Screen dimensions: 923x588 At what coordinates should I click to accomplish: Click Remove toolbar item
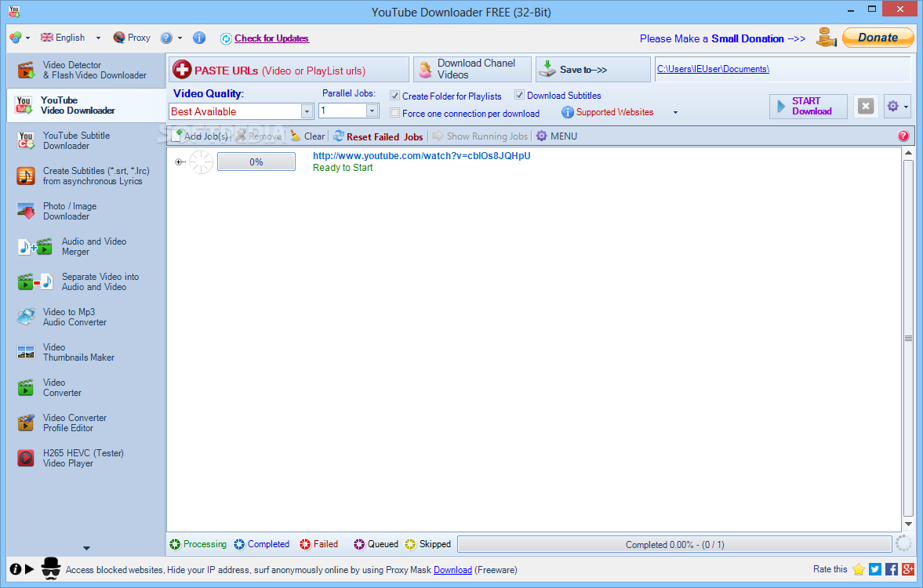coord(259,136)
